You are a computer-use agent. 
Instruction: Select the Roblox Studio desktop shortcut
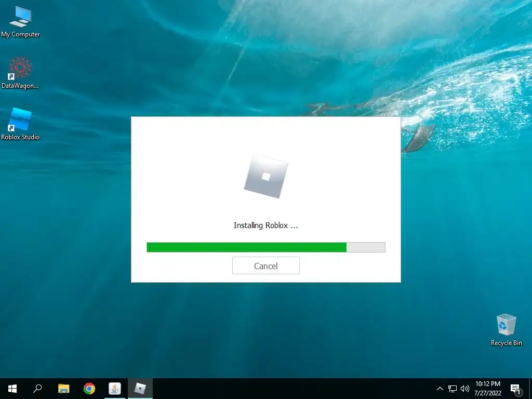point(20,124)
